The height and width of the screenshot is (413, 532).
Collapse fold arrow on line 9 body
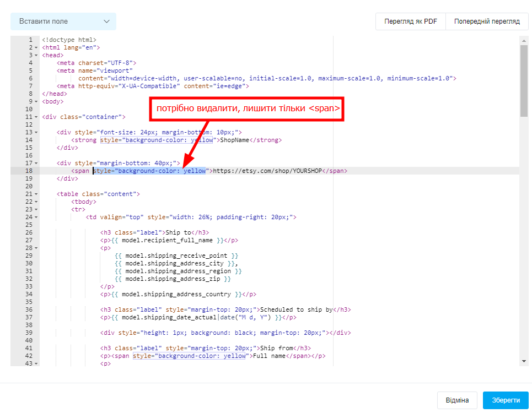(x=36, y=102)
